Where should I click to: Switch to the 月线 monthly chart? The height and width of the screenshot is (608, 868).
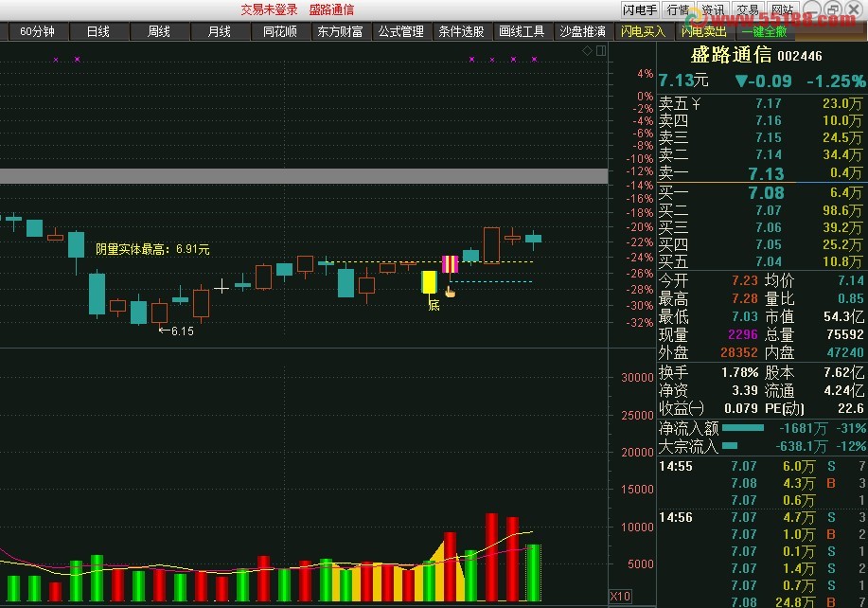tap(220, 31)
